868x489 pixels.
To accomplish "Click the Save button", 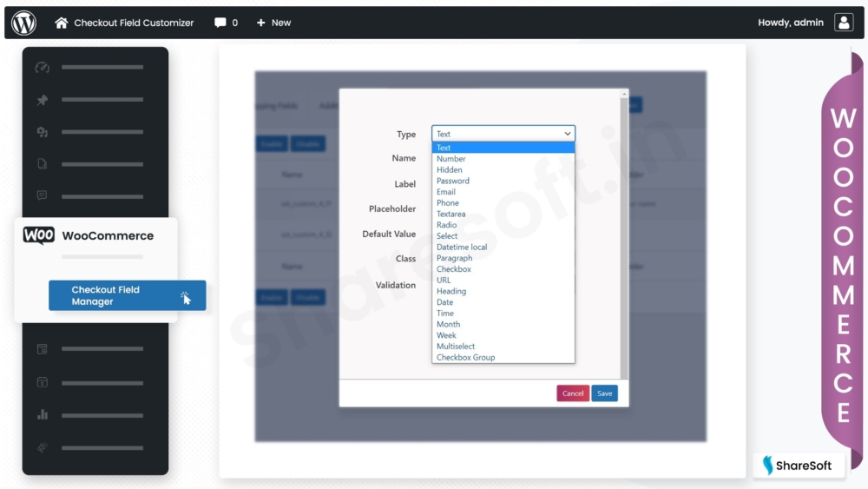I will tap(604, 393).
